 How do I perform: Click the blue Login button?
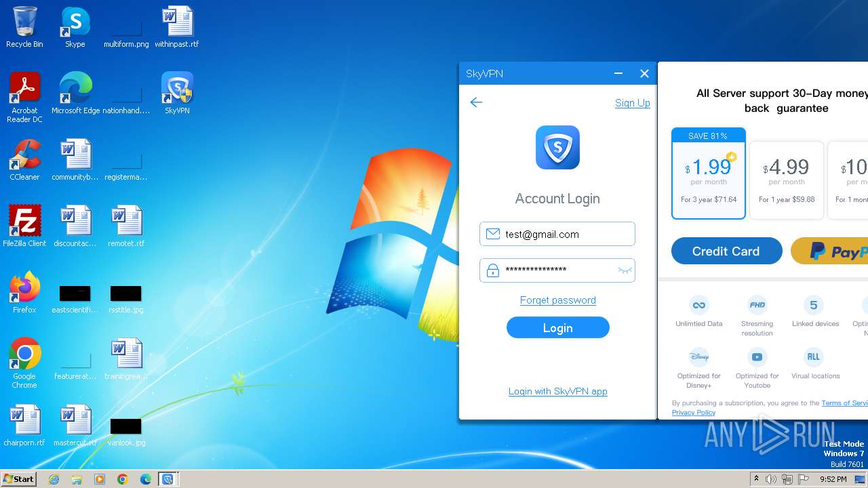pyautogui.click(x=557, y=328)
